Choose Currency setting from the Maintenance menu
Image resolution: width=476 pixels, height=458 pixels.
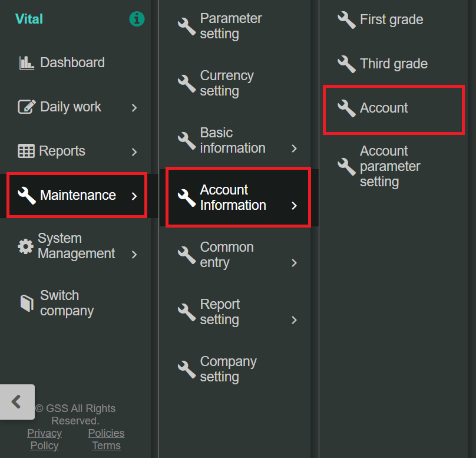click(x=227, y=83)
